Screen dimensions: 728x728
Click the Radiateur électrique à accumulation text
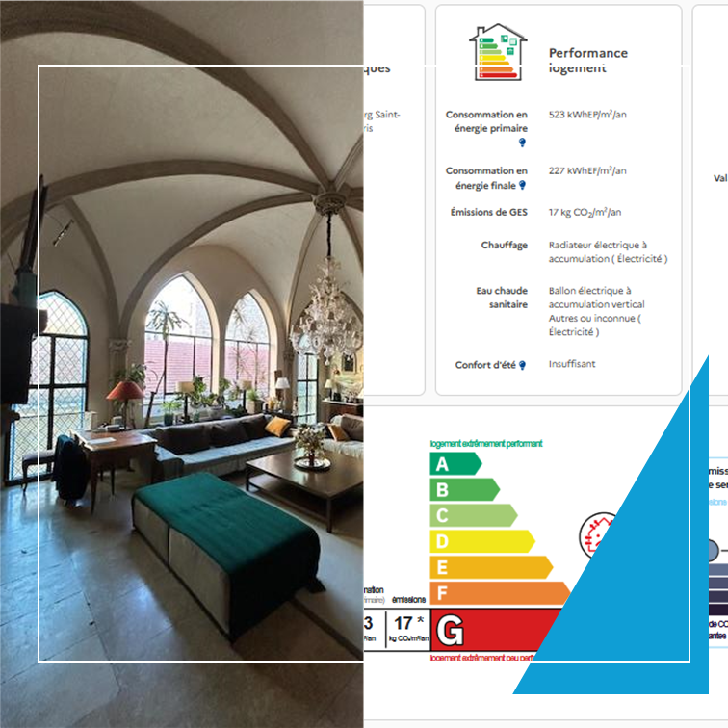tap(608, 251)
